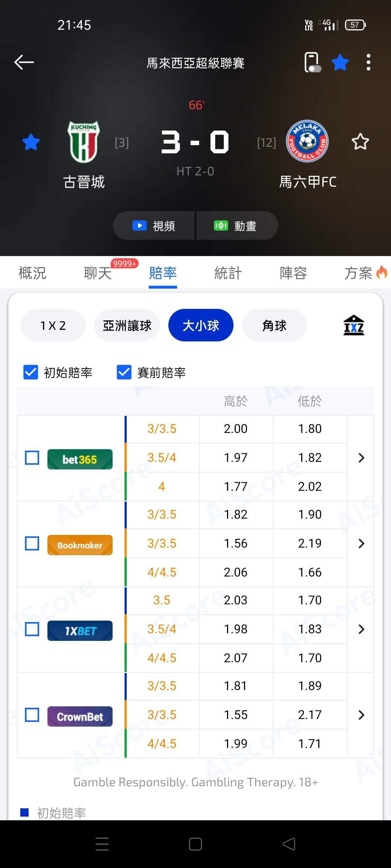The width and height of the screenshot is (391, 868).
Task: Tap the 低於 under column header
Action: (x=310, y=401)
